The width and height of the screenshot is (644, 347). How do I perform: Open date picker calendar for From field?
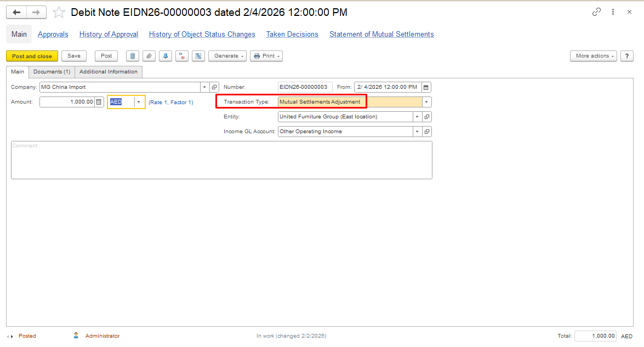pyautogui.click(x=426, y=87)
